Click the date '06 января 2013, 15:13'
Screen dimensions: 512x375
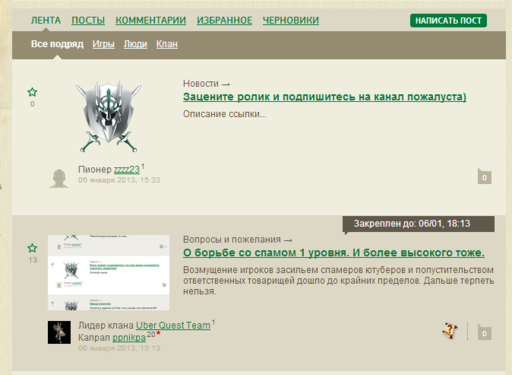click(119, 348)
